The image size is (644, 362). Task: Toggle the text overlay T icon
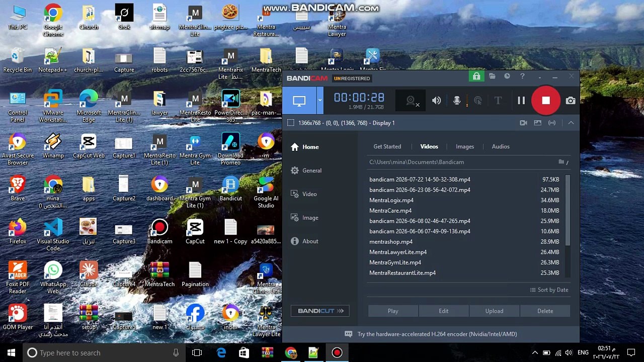point(498,101)
